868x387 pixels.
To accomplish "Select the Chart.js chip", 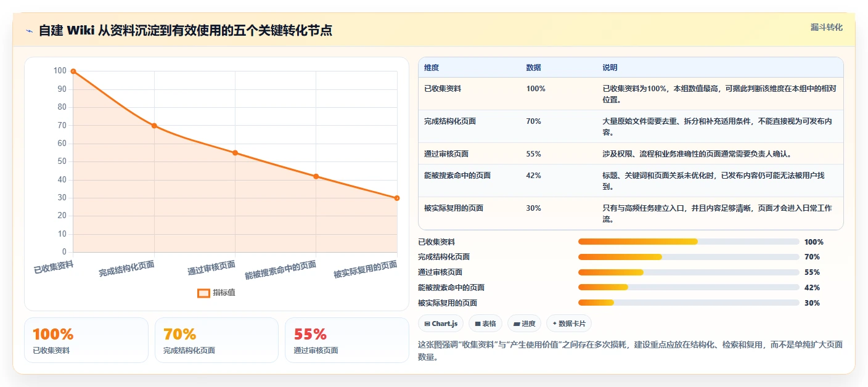I will (440, 324).
